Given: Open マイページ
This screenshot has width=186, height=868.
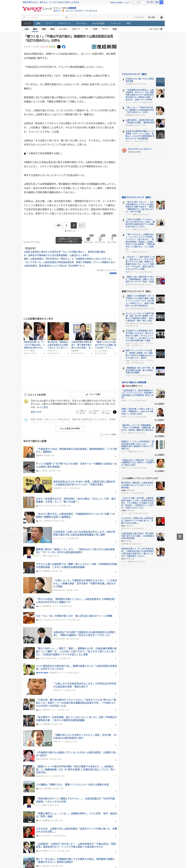Looking at the screenshot, I should pyautogui.click(x=139, y=17).
